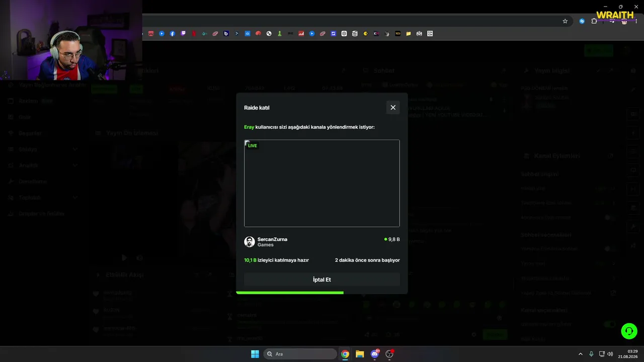This screenshot has height=362, width=644.
Task: Open File Explorer from the taskbar
Action: 360,354
